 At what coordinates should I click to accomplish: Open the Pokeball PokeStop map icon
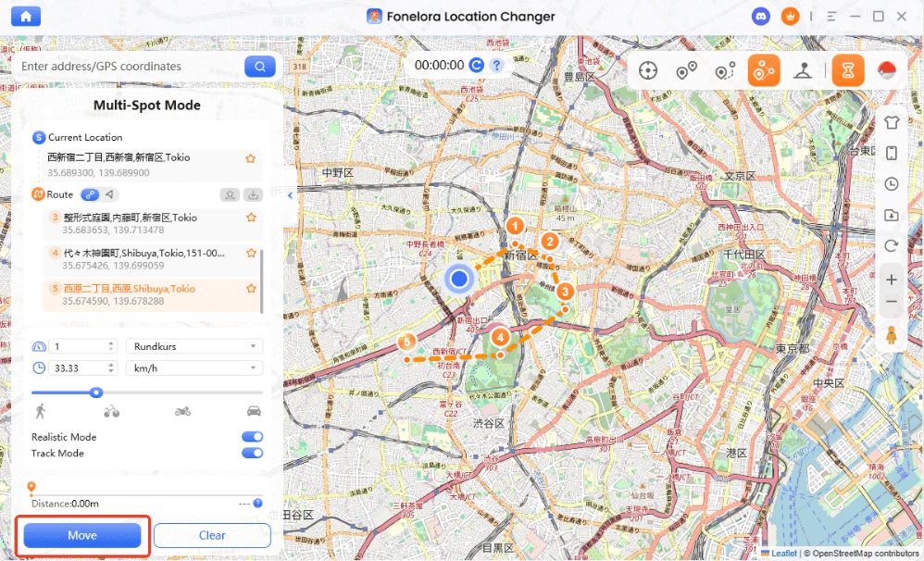coord(886,70)
